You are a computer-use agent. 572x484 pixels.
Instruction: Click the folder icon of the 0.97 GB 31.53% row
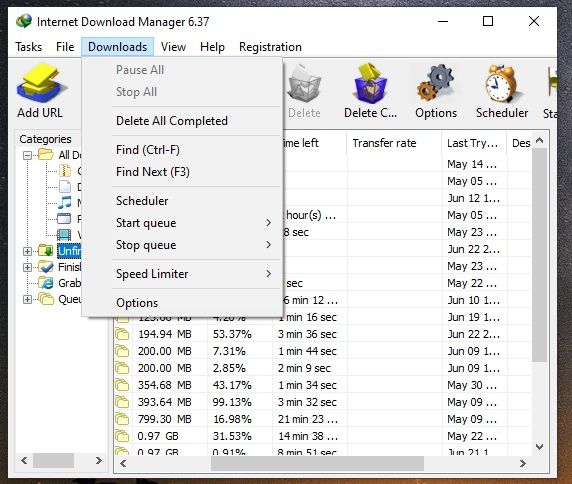(122, 436)
